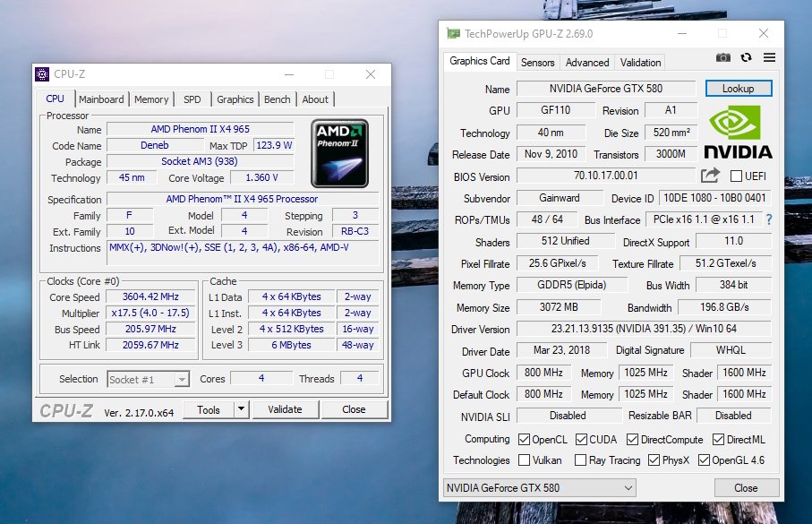Click the Instructions list in CPU-Z
The height and width of the screenshot is (524, 812).
pyautogui.click(x=243, y=253)
